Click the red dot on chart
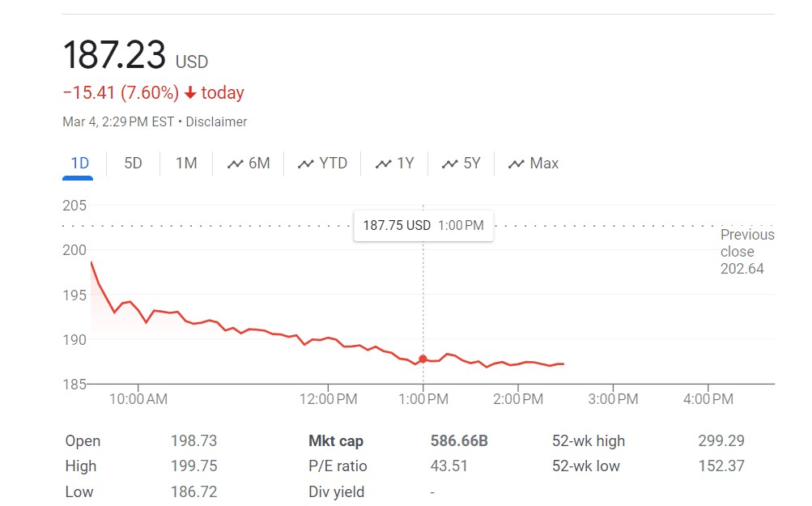Viewport: 812px width, 506px height. pos(423,359)
